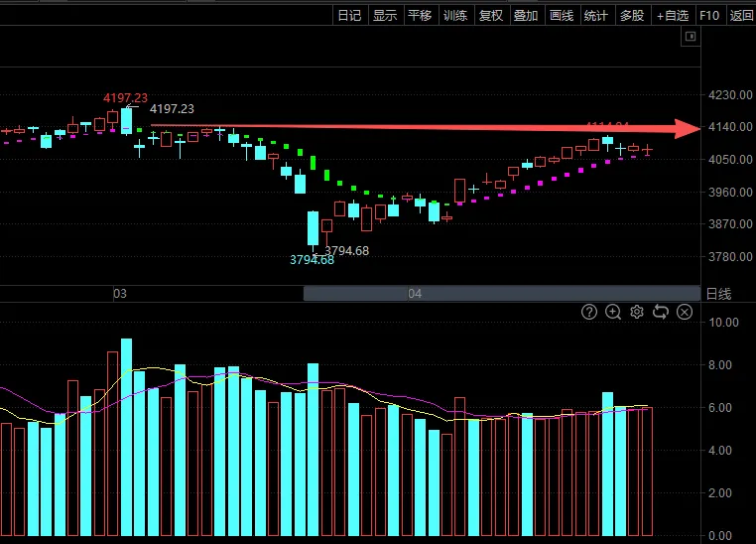Select the lowest candlestick near 3794.68
Viewport: 756px width, 544px height.
click(x=313, y=228)
